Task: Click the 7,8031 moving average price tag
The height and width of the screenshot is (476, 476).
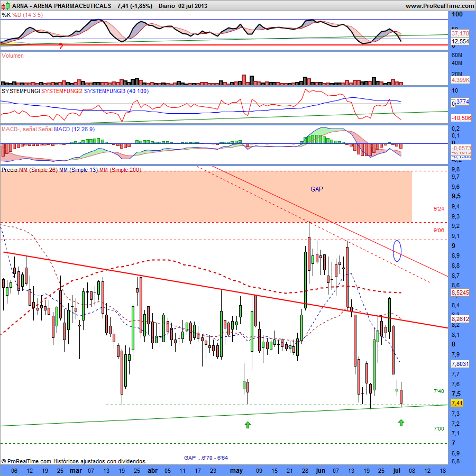Action: pos(460,364)
